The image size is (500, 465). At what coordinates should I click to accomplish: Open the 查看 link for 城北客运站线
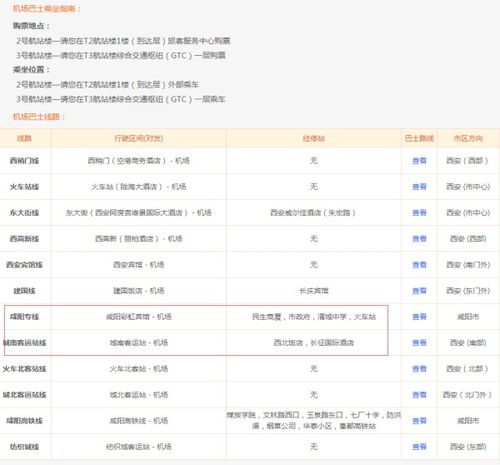tap(419, 395)
